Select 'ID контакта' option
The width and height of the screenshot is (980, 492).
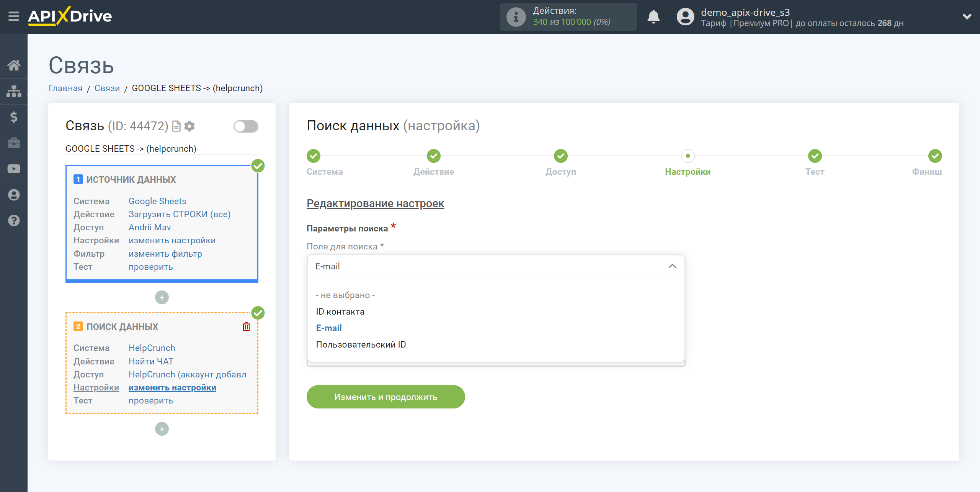[340, 312]
